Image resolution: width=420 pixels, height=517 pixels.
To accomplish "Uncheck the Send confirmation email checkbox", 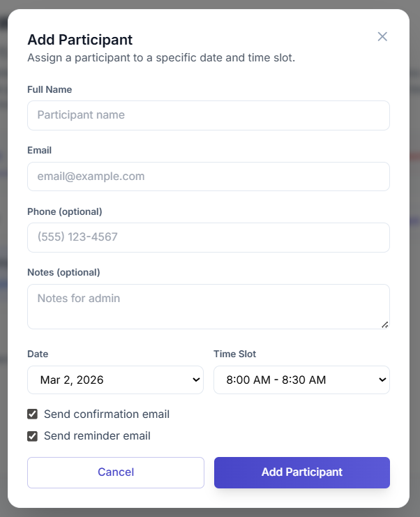I will point(32,414).
